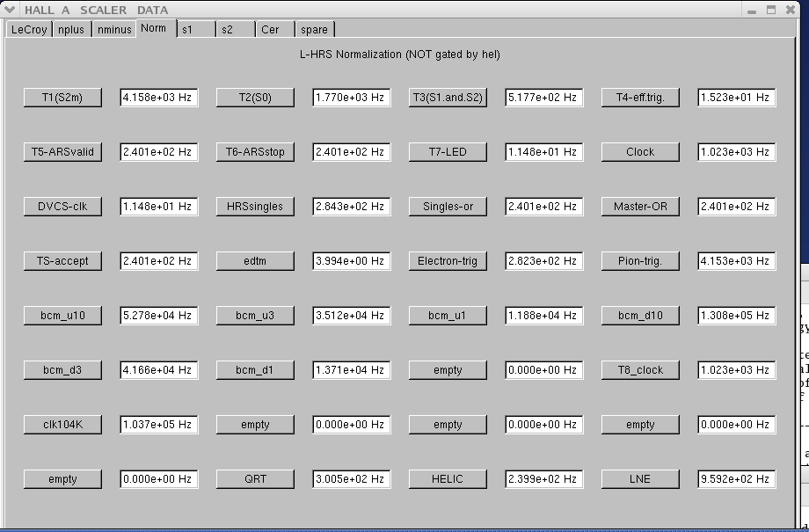
Task: Click the T4-eff.trig. button
Action: coord(640,98)
